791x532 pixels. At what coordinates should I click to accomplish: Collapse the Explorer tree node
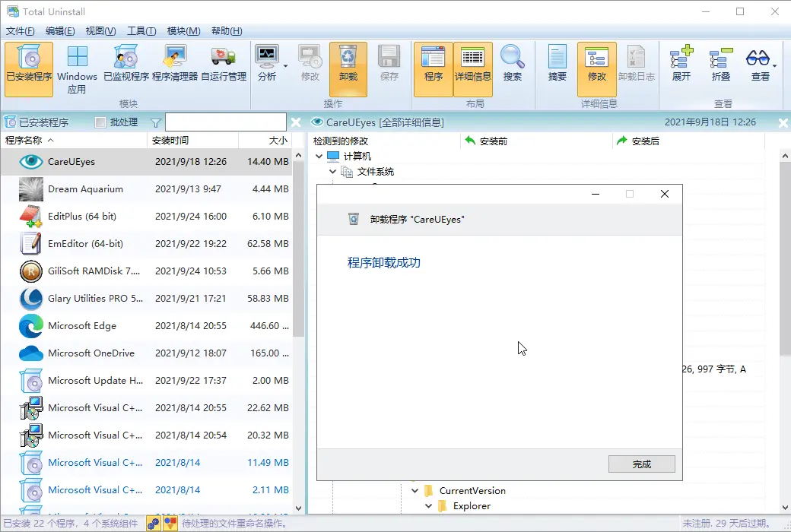click(x=428, y=505)
